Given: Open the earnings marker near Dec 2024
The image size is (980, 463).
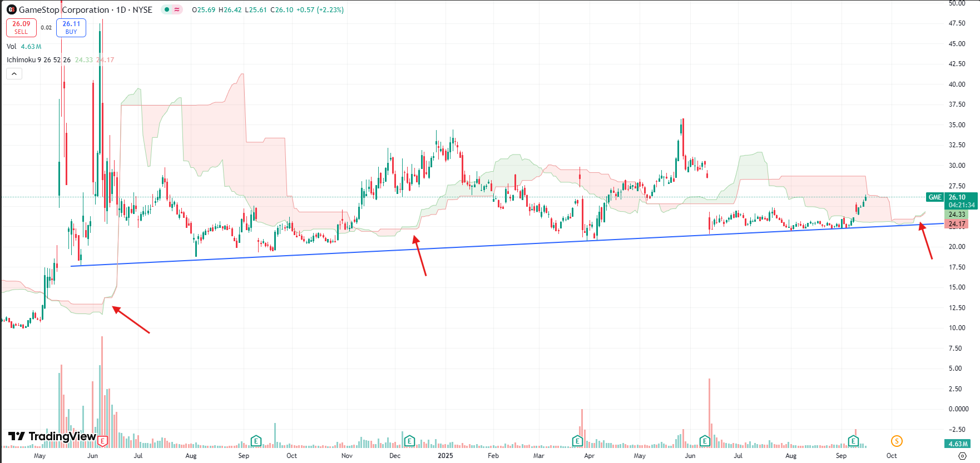Looking at the screenshot, I should pyautogui.click(x=409, y=441).
